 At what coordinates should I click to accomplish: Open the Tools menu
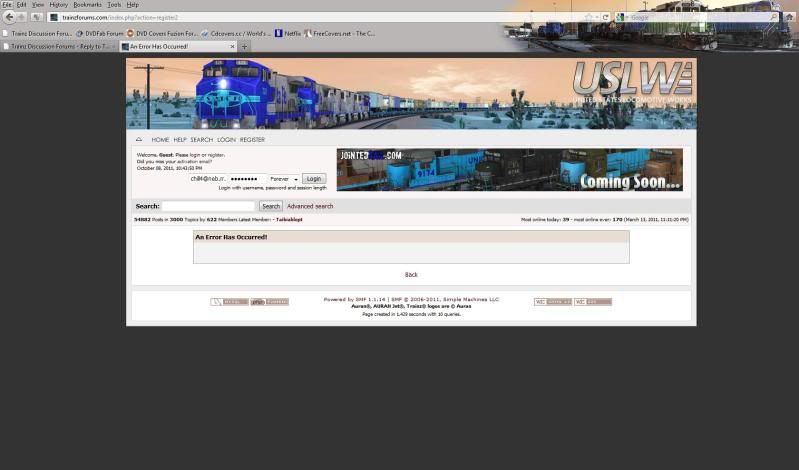(114, 5)
